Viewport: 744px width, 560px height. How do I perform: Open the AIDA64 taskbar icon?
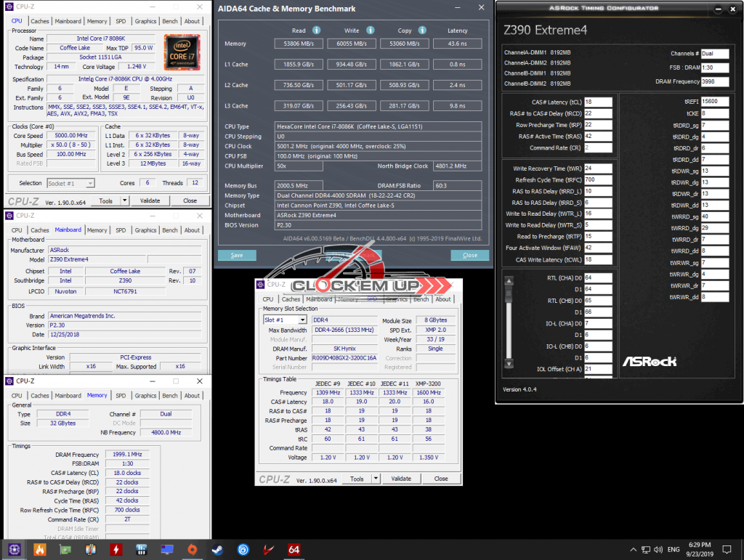click(x=294, y=549)
